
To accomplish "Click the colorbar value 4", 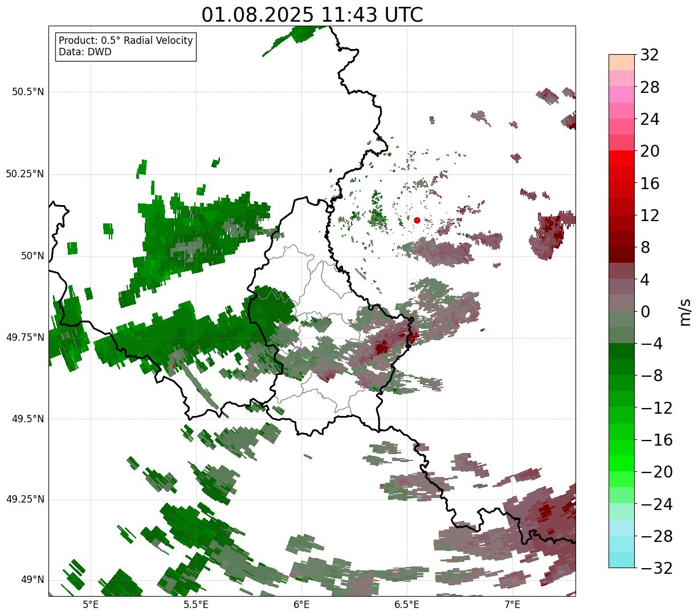I will (x=645, y=280).
